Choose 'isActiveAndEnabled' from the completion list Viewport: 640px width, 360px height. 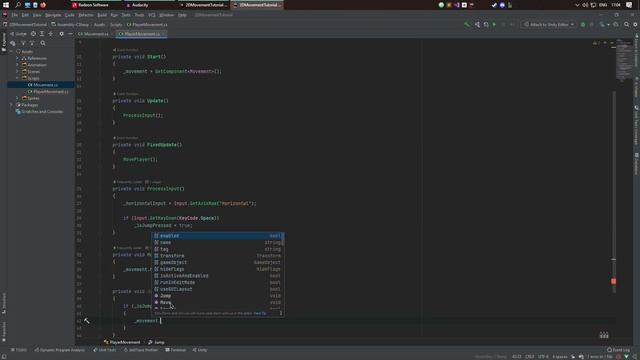tap(218, 276)
